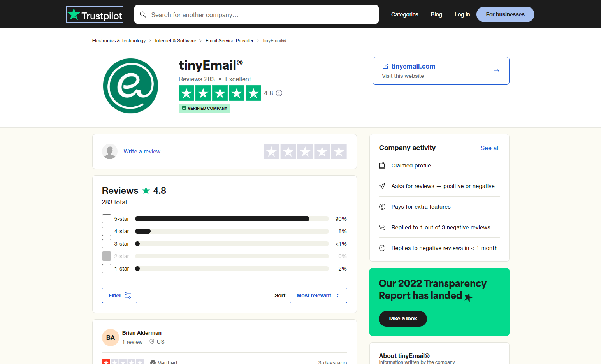Click the 'Claimed profile' text
This screenshot has height=364, width=601.
(411, 165)
